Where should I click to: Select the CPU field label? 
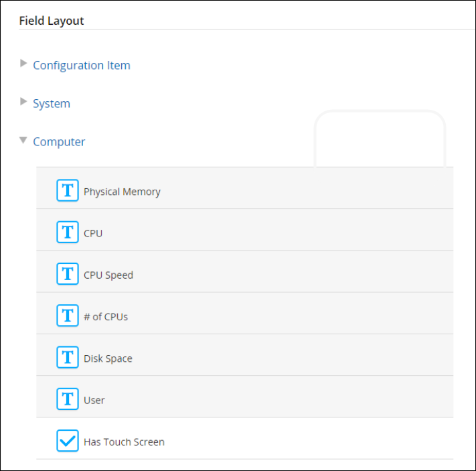[93, 233]
